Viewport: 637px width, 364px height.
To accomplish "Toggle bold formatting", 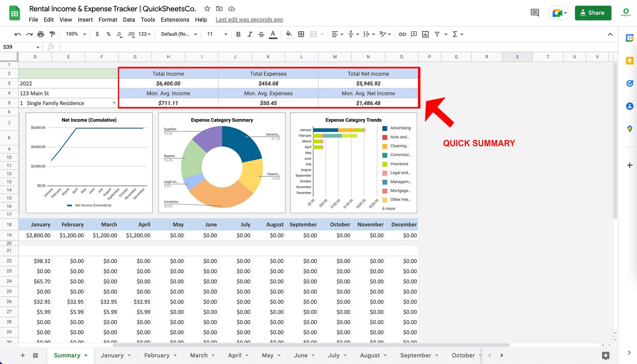I will tap(238, 34).
